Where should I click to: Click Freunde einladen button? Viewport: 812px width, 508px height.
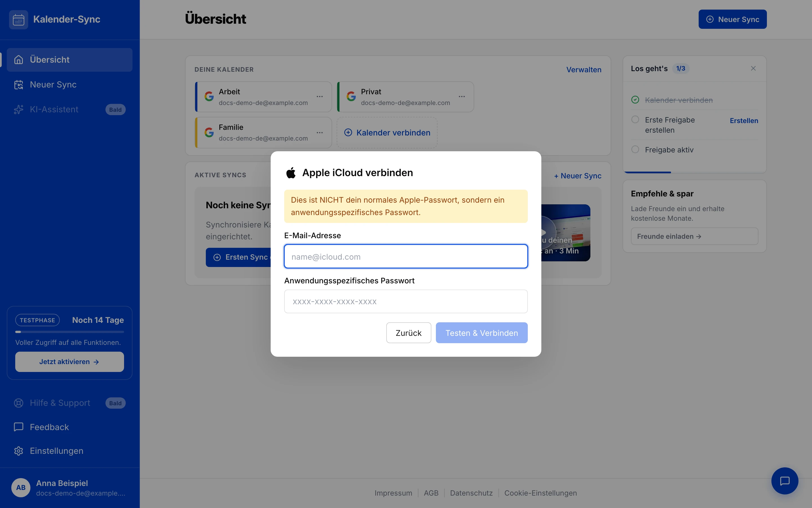point(694,237)
